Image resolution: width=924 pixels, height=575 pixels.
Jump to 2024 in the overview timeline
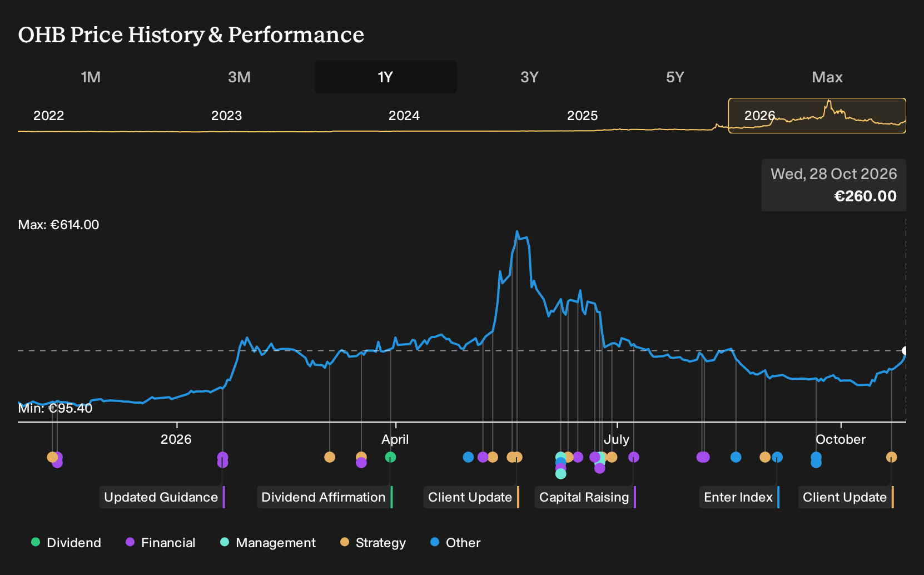(404, 116)
